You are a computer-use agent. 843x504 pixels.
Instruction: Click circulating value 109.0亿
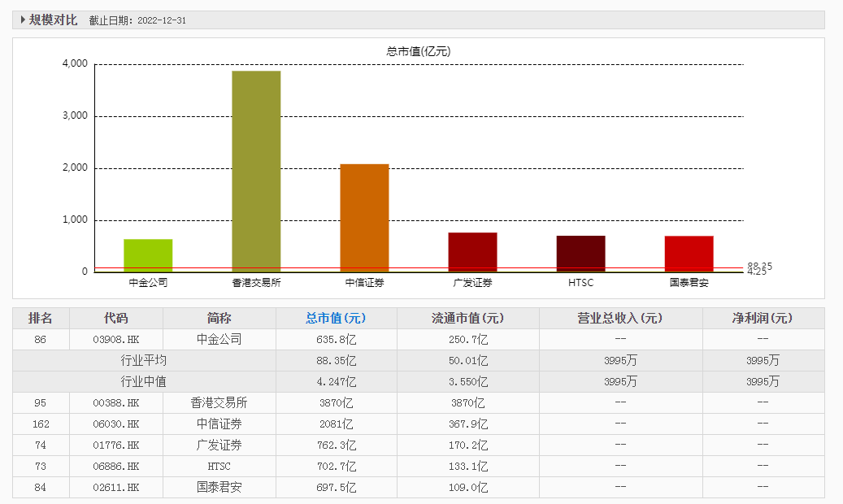coord(467,487)
